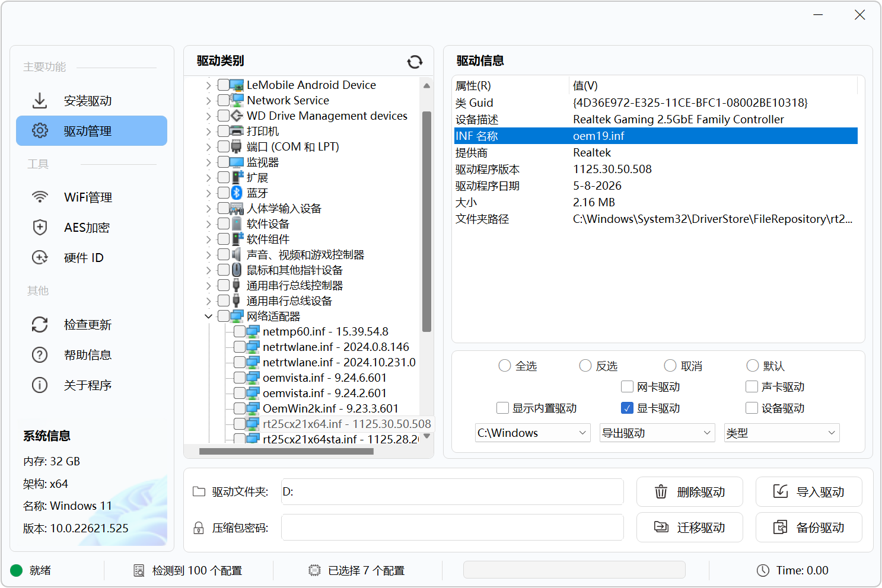Click the 硬件 ID icon
Screen dimensions: 882x588
(x=40, y=257)
